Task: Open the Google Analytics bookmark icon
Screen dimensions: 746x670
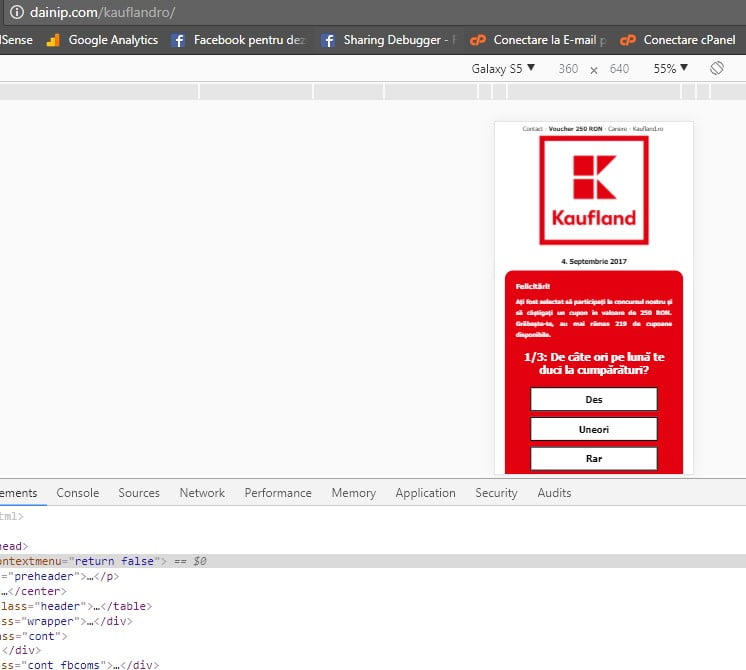Action: [x=53, y=40]
